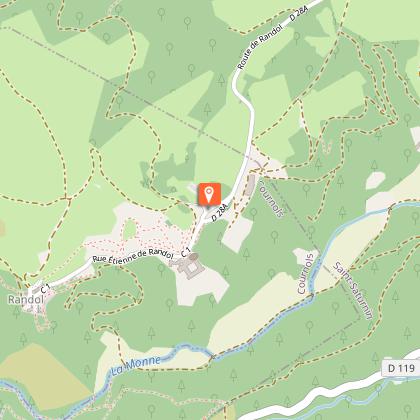Click the orange location pin marker
Viewport: 420px width, 420px height.
pos(209,194)
